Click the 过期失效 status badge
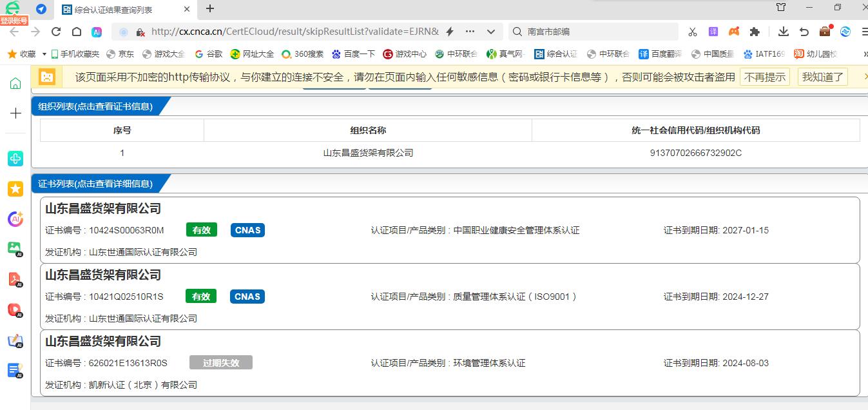This screenshot has width=868, height=410. coord(221,362)
